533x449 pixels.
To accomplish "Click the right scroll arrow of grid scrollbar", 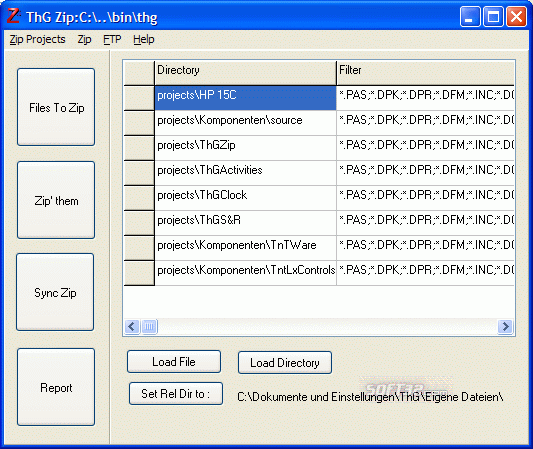I will [505, 327].
